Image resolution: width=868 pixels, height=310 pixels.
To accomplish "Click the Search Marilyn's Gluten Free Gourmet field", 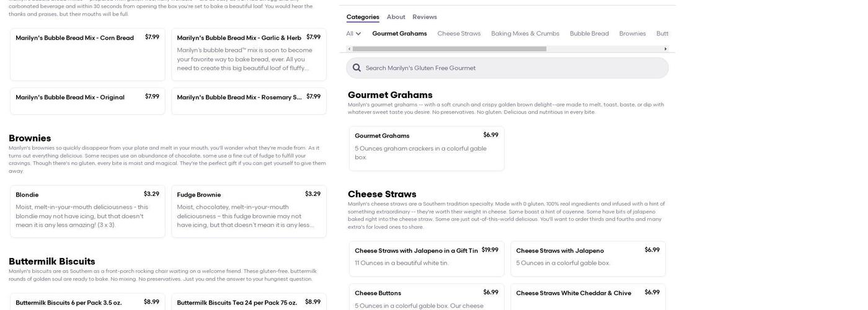I will [507, 68].
